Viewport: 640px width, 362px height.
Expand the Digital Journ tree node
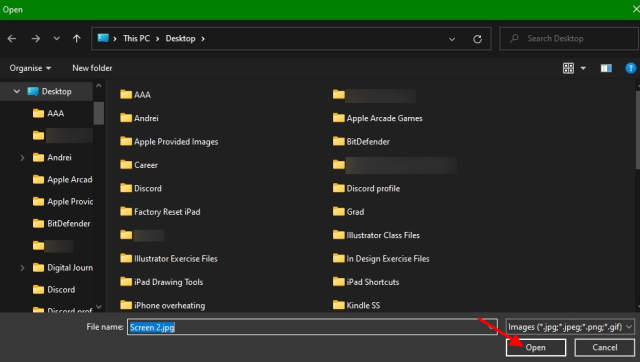click(22, 268)
